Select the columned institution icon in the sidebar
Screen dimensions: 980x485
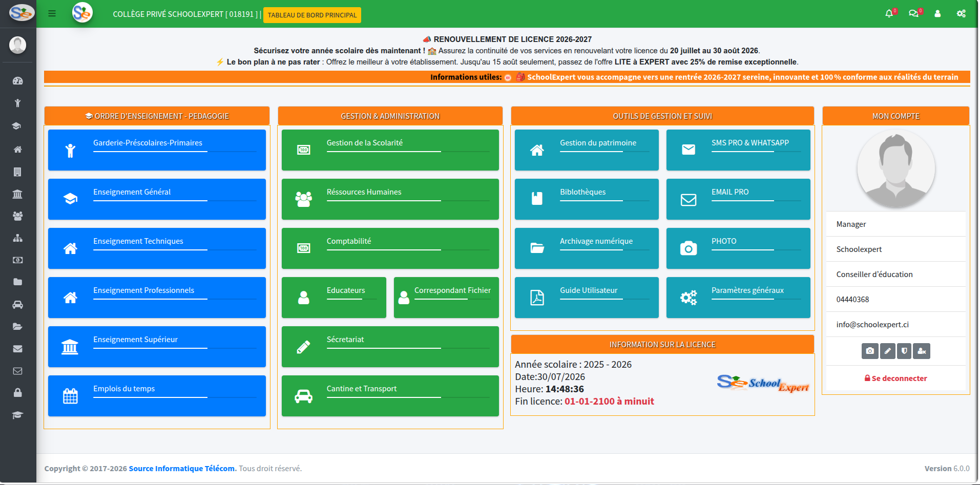click(x=17, y=194)
